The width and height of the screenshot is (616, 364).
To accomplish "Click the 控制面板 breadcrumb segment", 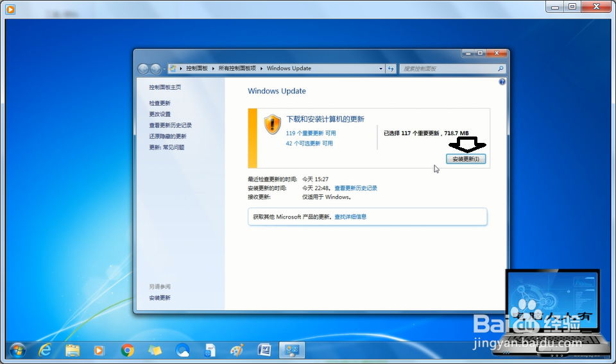I will pos(197,68).
